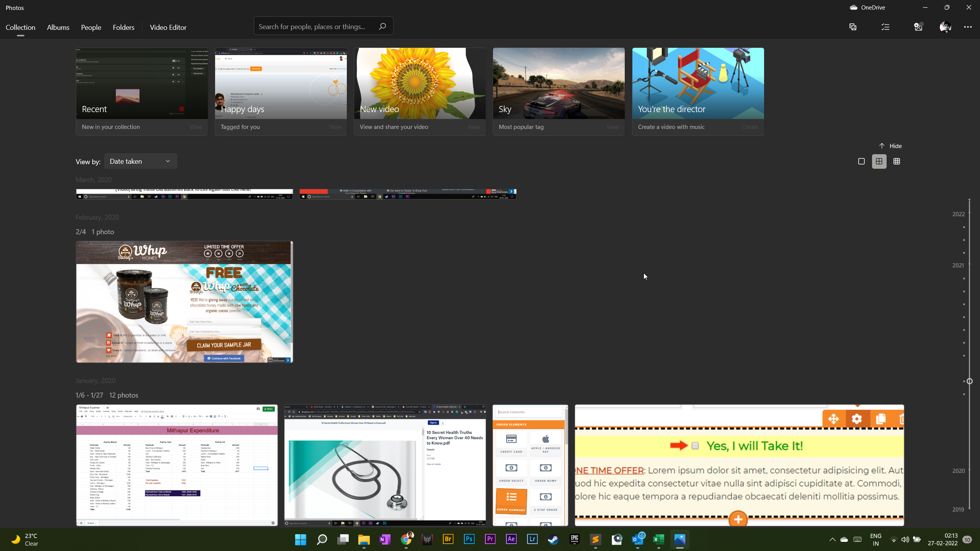The height and width of the screenshot is (551, 980).
Task: Click View on Happy days card
Action: coord(335,127)
